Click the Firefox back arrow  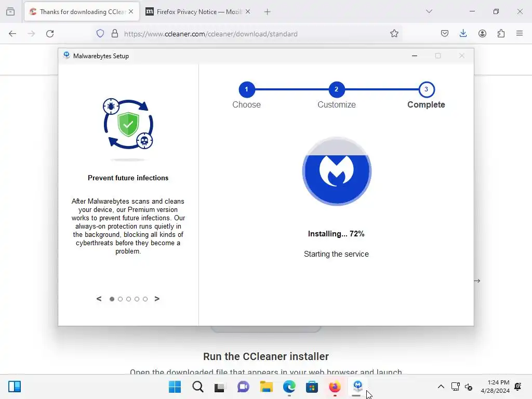pyautogui.click(x=12, y=34)
